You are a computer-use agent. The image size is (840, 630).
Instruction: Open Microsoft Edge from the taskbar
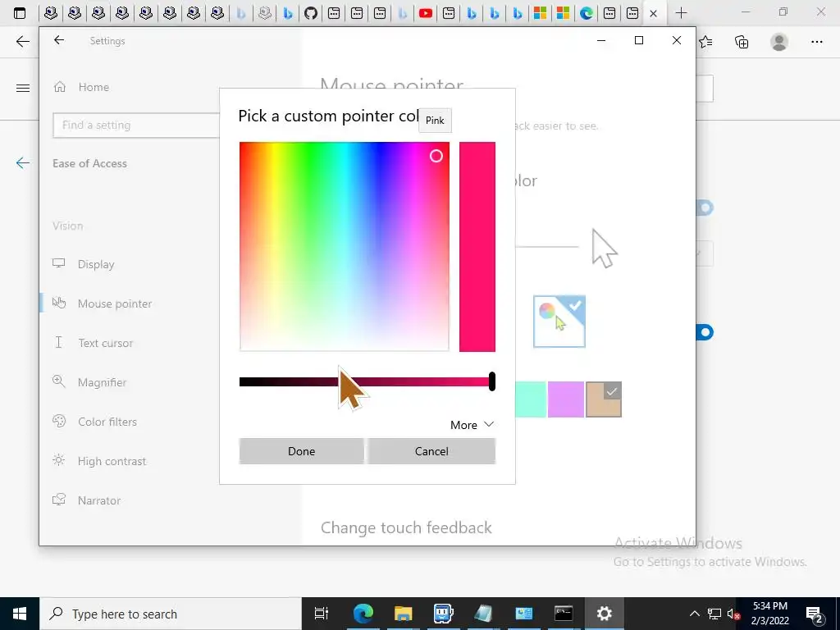[363, 614]
